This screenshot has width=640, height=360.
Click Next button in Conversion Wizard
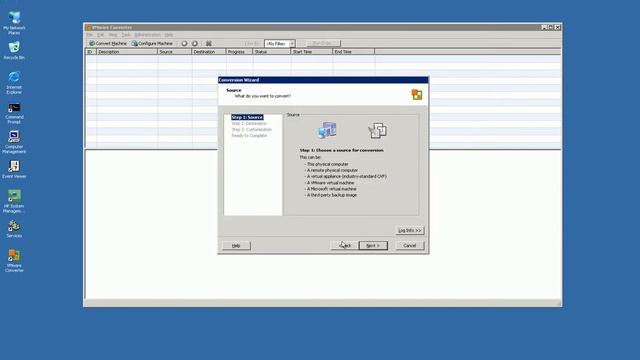tap(373, 246)
